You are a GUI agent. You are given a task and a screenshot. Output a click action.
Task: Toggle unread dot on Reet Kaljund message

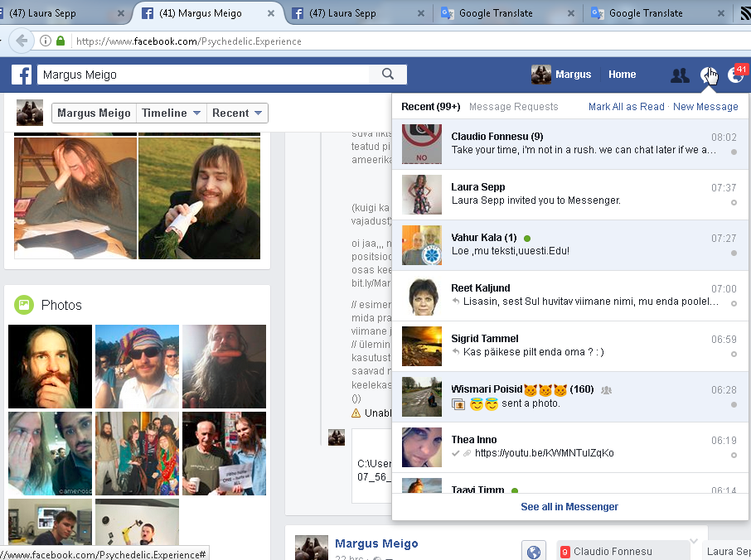(734, 303)
